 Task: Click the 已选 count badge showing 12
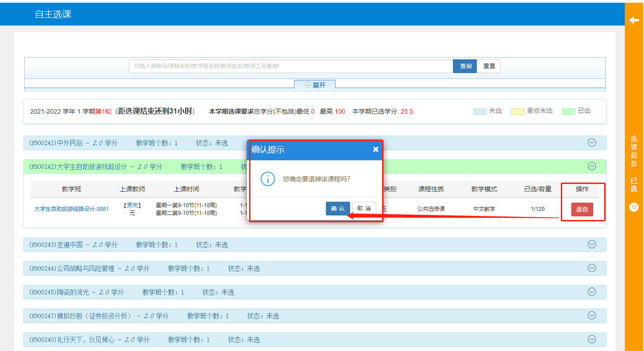pos(633,207)
